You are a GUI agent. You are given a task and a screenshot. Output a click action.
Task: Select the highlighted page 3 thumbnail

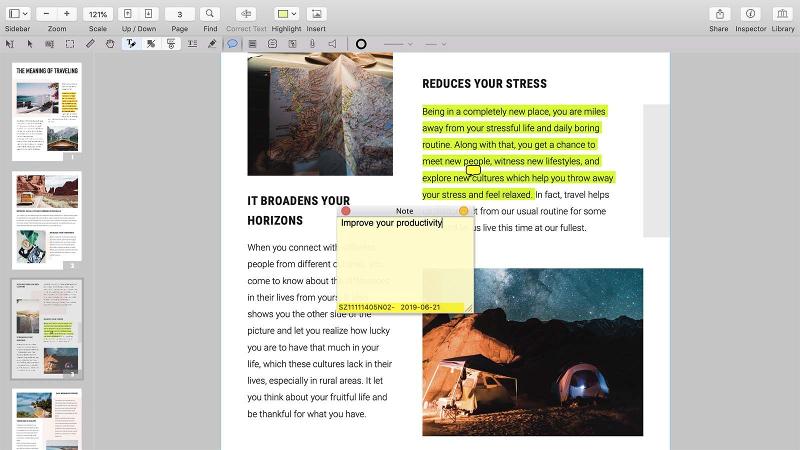pos(47,329)
